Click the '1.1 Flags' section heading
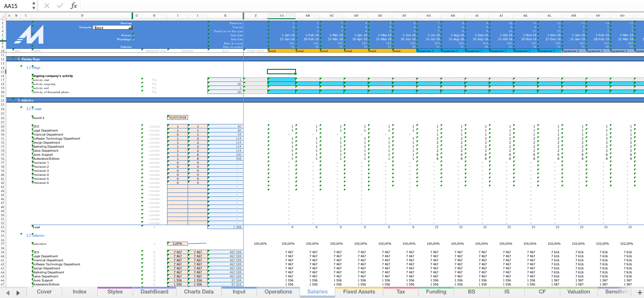 pos(33,68)
